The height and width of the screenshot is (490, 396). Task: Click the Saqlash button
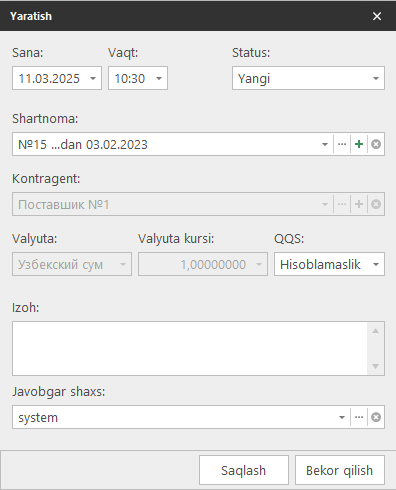click(x=244, y=470)
